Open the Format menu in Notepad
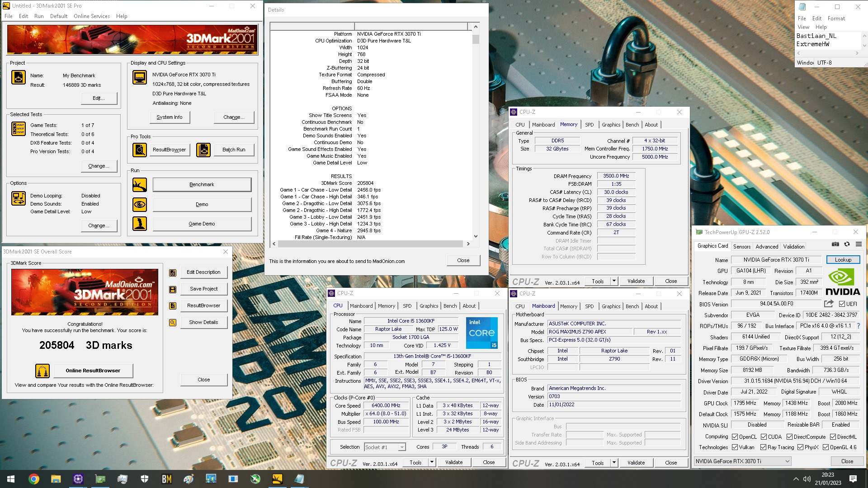The height and width of the screenshot is (488, 868). [836, 19]
